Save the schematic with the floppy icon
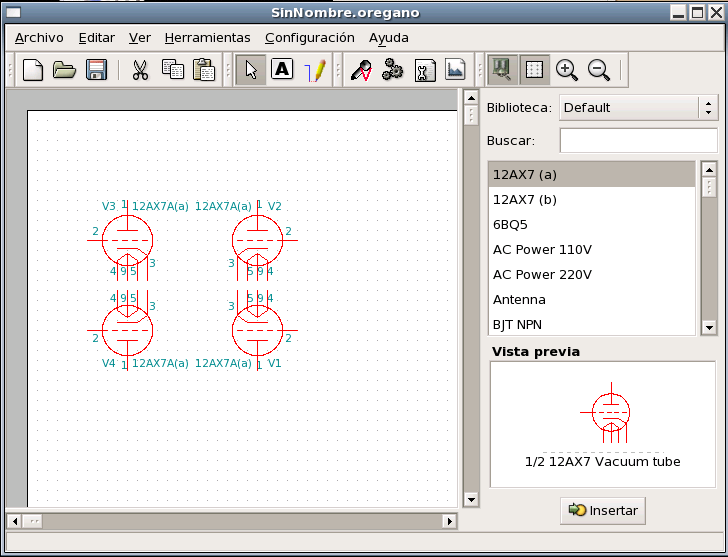728x557 pixels. pos(96,70)
